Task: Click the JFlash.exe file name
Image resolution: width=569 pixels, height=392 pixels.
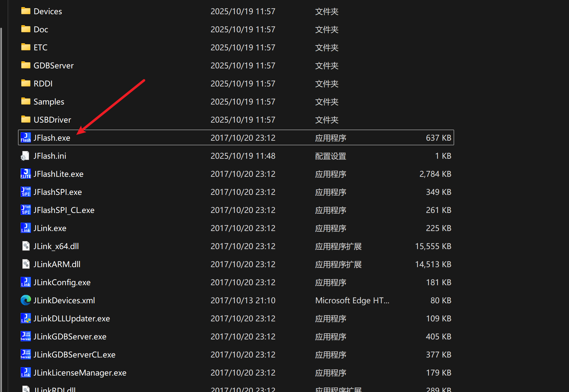Action: point(52,138)
